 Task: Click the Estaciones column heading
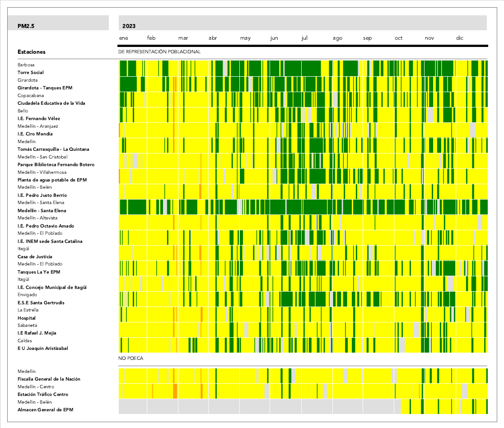[x=32, y=52]
